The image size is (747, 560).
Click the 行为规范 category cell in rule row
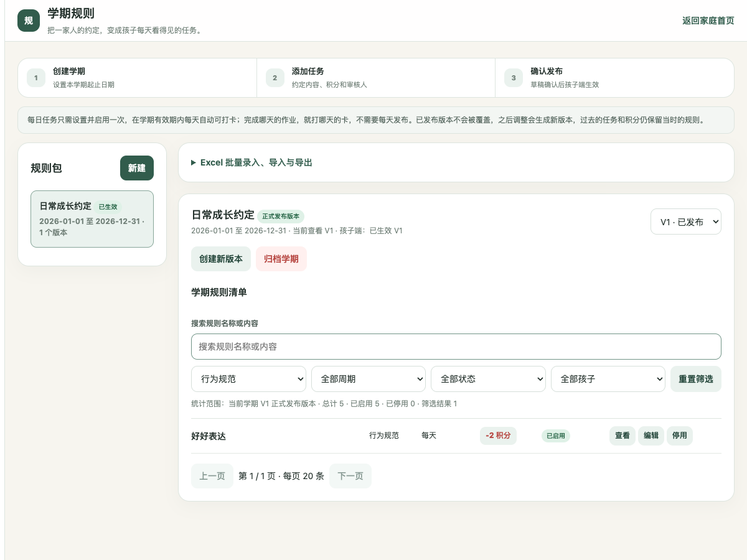point(384,436)
